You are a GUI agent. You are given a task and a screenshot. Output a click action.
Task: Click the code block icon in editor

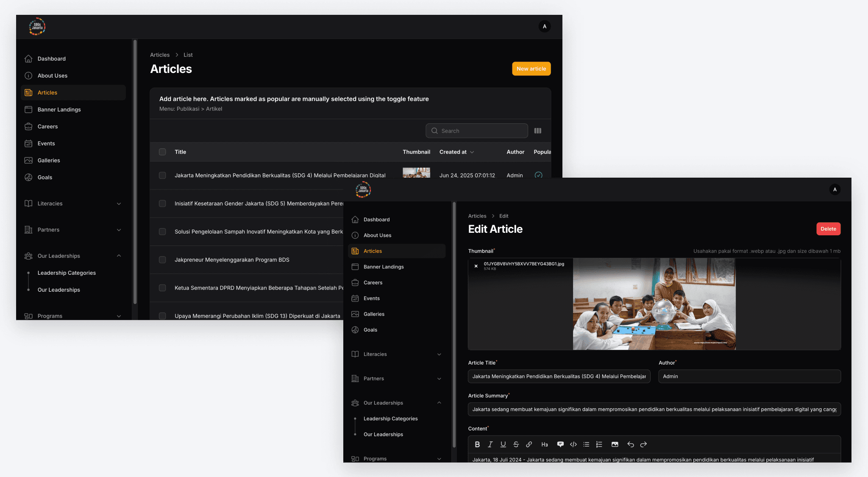point(573,444)
